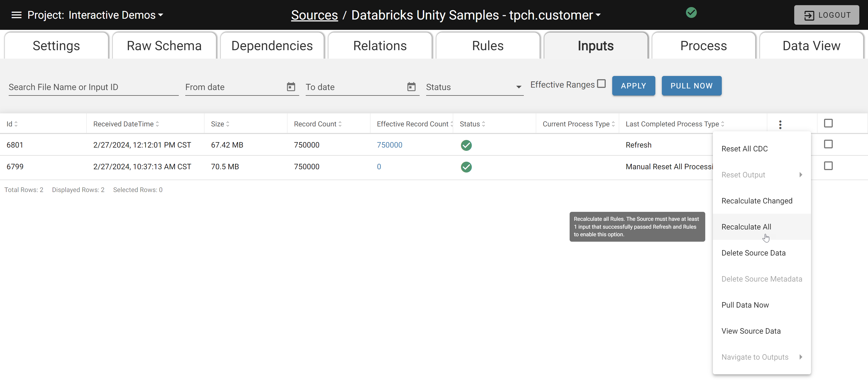Click the LOGOUT button
This screenshot has width=868, height=380.
(x=826, y=15)
